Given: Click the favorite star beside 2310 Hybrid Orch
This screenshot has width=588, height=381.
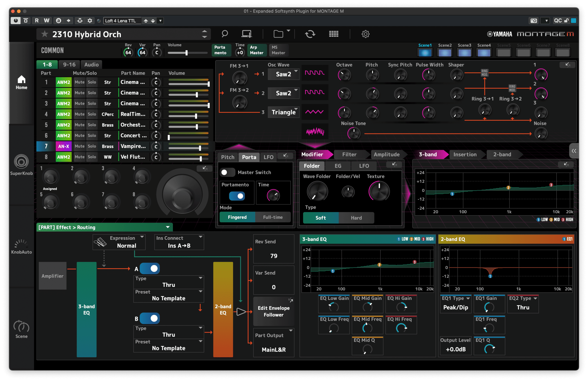Looking at the screenshot, I should [45, 34].
